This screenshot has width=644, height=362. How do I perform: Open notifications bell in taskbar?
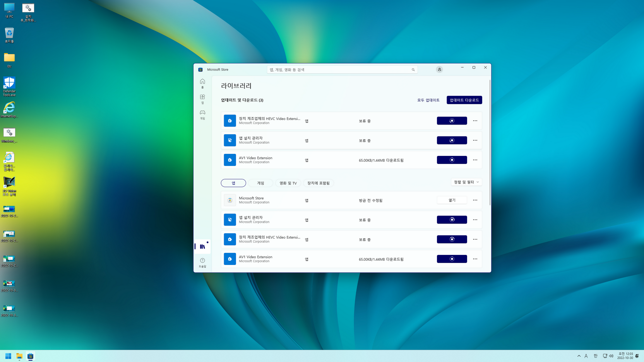pos(637,356)
